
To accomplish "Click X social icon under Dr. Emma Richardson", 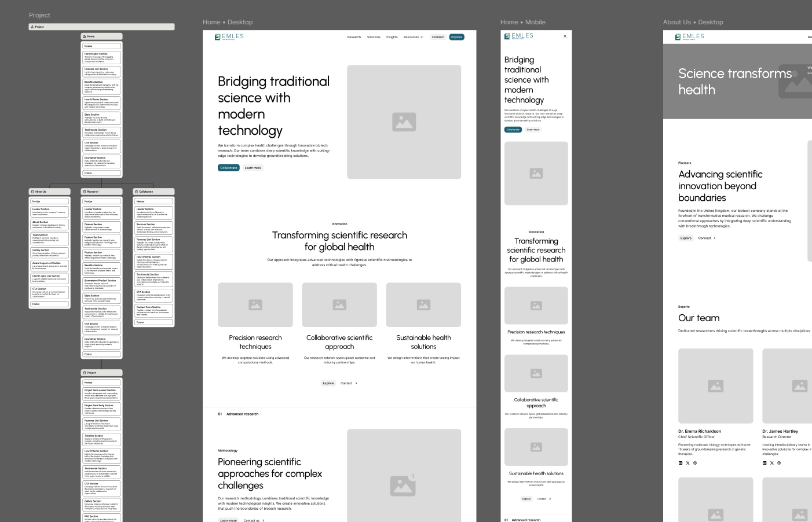I will [688, 463].
